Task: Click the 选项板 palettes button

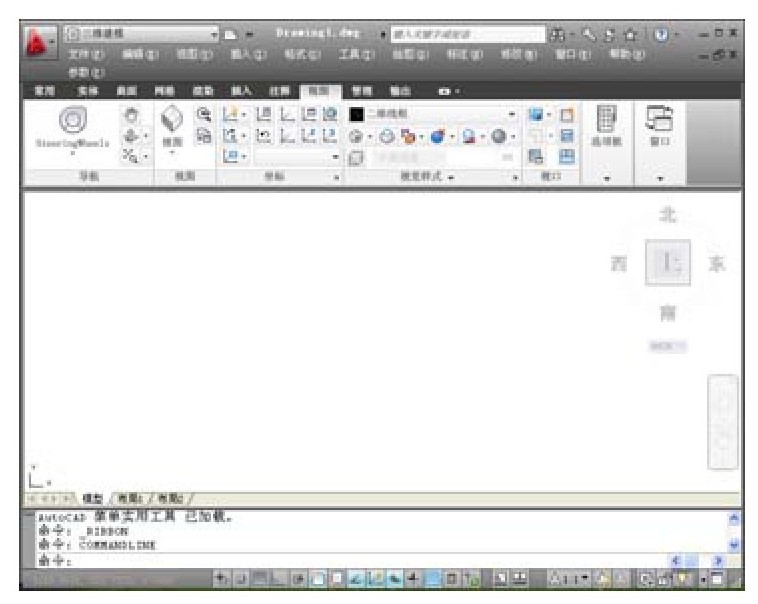Action: [606, 125]
